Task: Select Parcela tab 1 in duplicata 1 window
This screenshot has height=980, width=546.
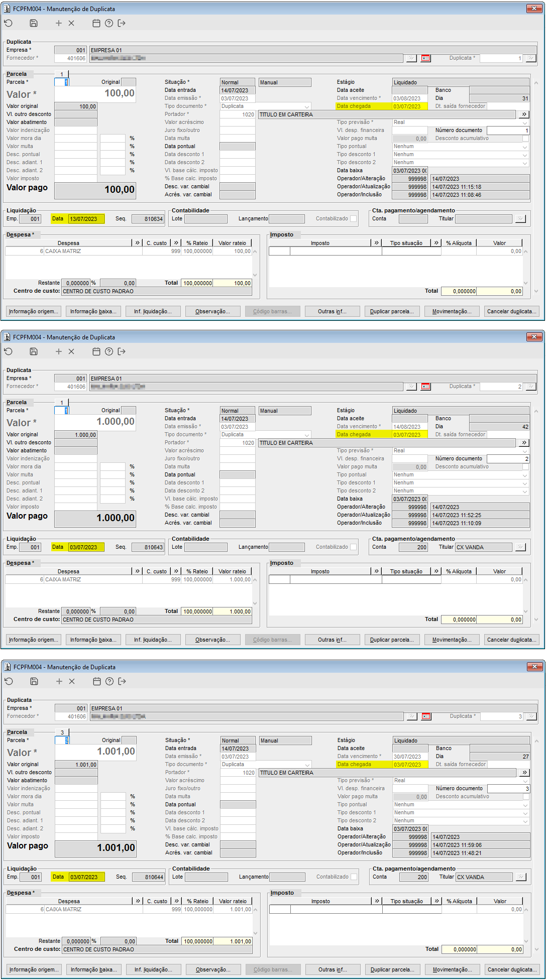Action: click(x=62, y=74)
